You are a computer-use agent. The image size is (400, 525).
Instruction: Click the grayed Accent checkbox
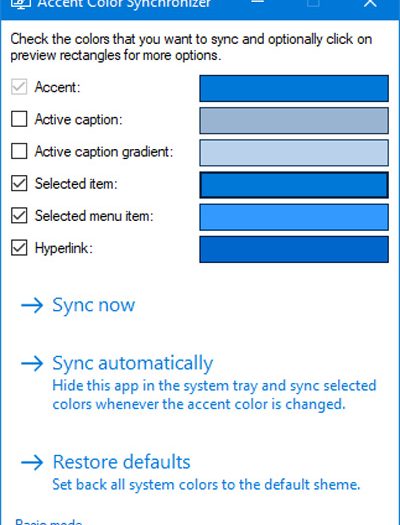[19, 87]
